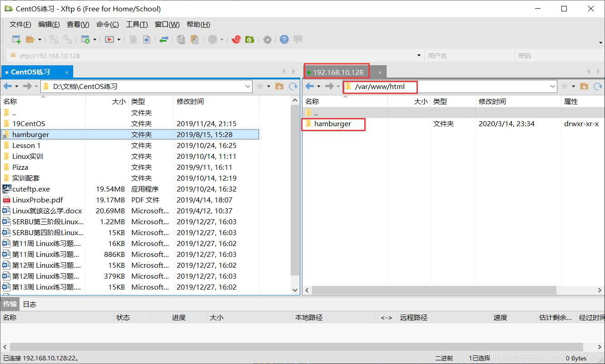Screen dimensions: 605x364
Task: Open local back-history dropdown arrow
Action: pos(17,86)
